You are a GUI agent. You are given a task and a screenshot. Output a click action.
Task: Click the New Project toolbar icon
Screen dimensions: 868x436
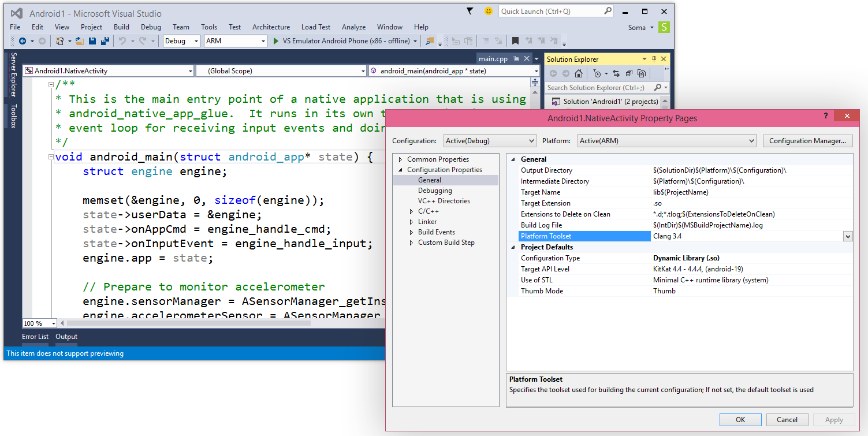pos(60,41)
